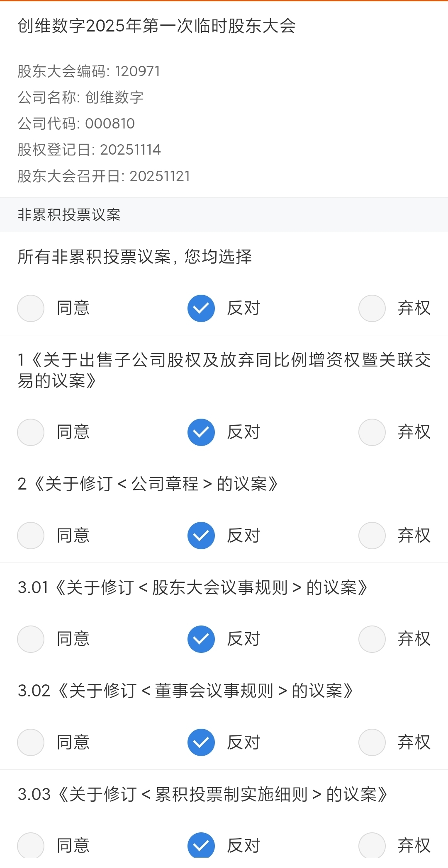Select 弃权 for all non-cumulative proposals
This screenshot has height=868, width=448.
[x=372, y=308]
